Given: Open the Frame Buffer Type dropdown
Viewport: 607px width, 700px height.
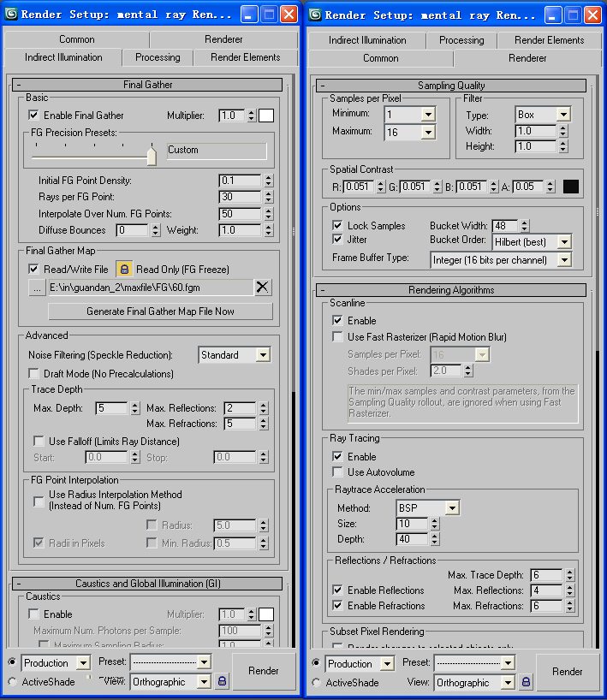Looking at the screenshot, I should (x=564, y=260).
